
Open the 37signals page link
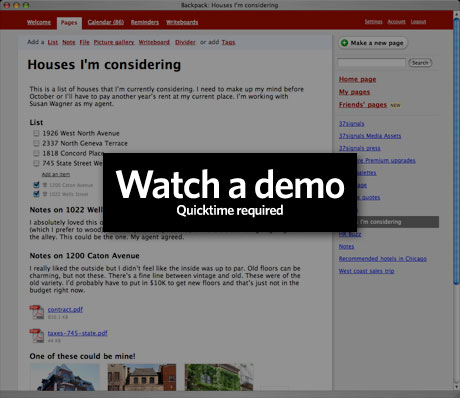tap(351, 124)
